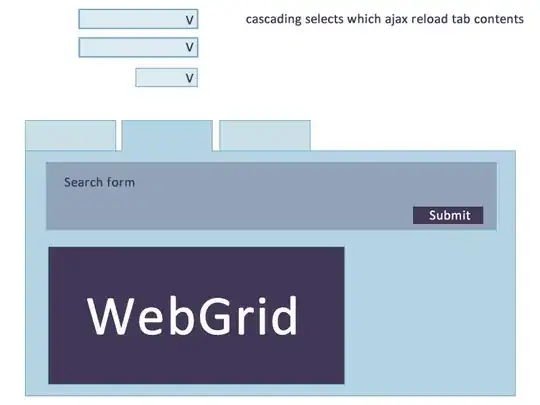
Task: Click the Submit button
Action: click(x=448, y=215)
